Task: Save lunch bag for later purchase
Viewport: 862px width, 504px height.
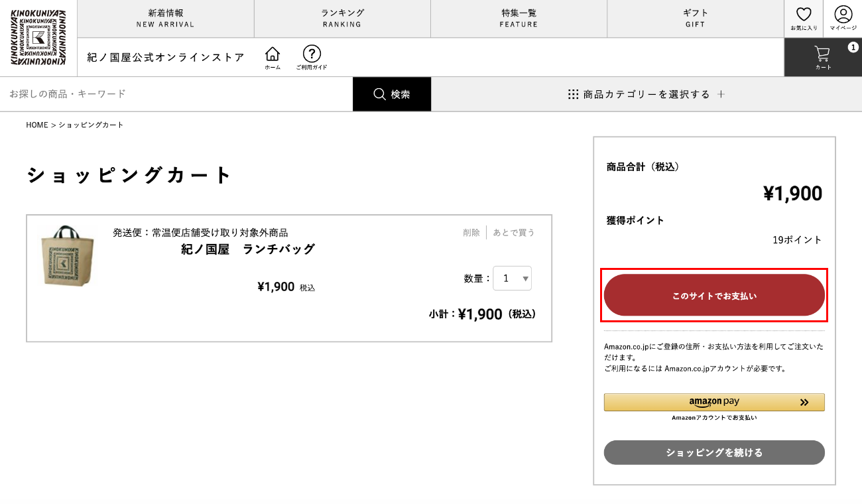Action: click(513, 233)
